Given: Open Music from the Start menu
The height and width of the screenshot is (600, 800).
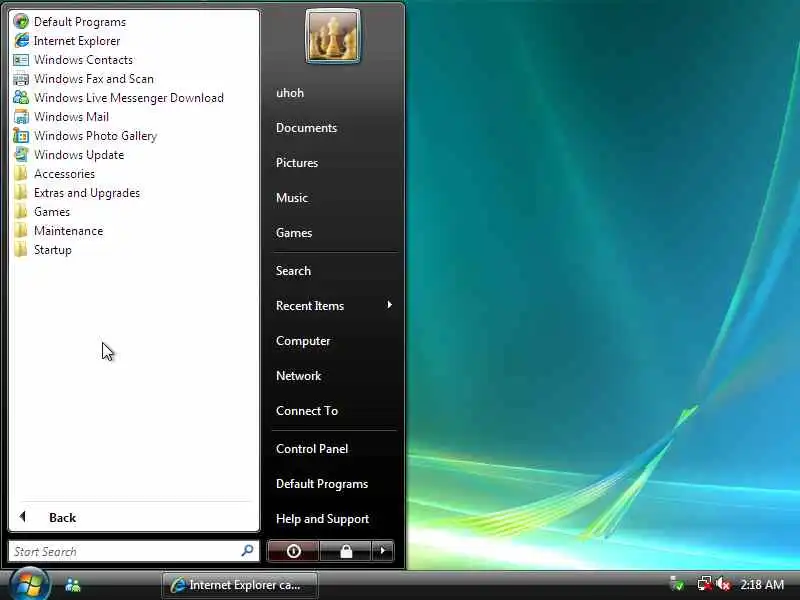Looking at the screenshot, I should click(x=292, y=197).
